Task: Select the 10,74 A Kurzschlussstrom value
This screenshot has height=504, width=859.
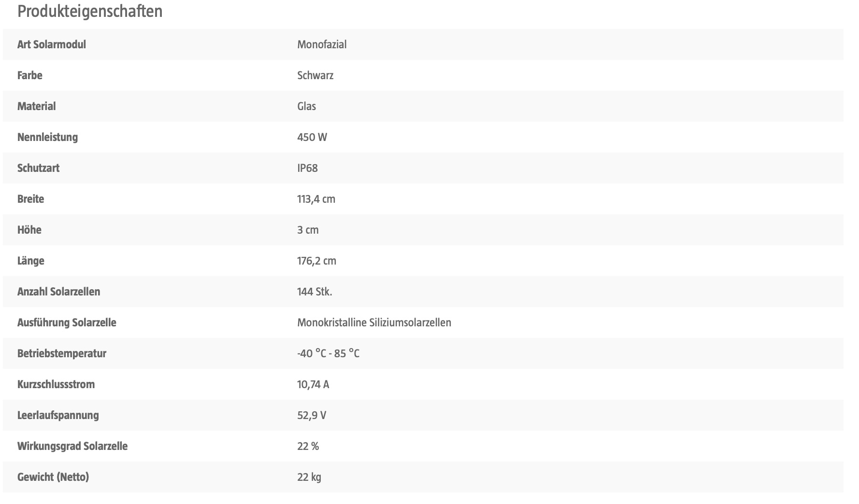Action: [313, 384]
